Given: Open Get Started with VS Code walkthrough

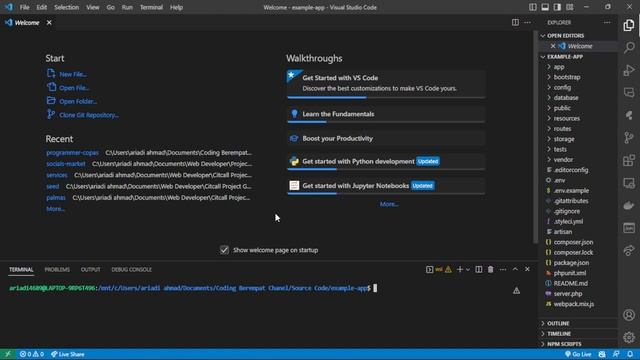Looking at the screenshot, I should [x=386, y=84].
